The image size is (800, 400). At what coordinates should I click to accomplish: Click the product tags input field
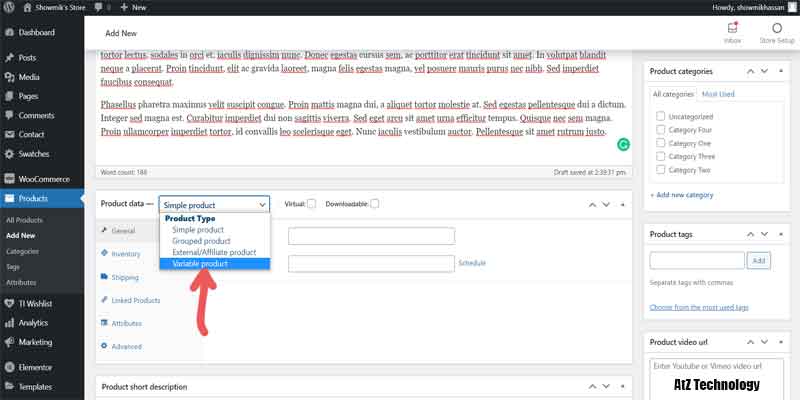(697, 260)
